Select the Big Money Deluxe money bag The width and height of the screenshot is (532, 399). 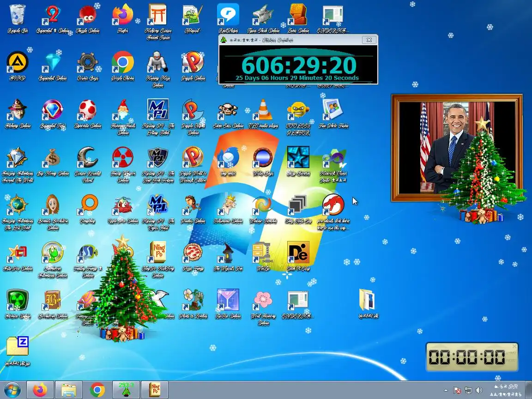click(53, 158)
